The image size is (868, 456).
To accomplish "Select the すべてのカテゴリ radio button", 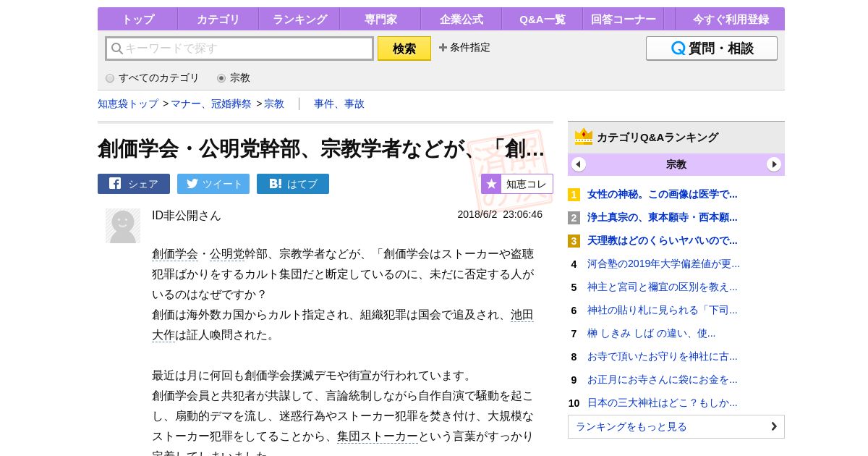I will coord(110,78).
